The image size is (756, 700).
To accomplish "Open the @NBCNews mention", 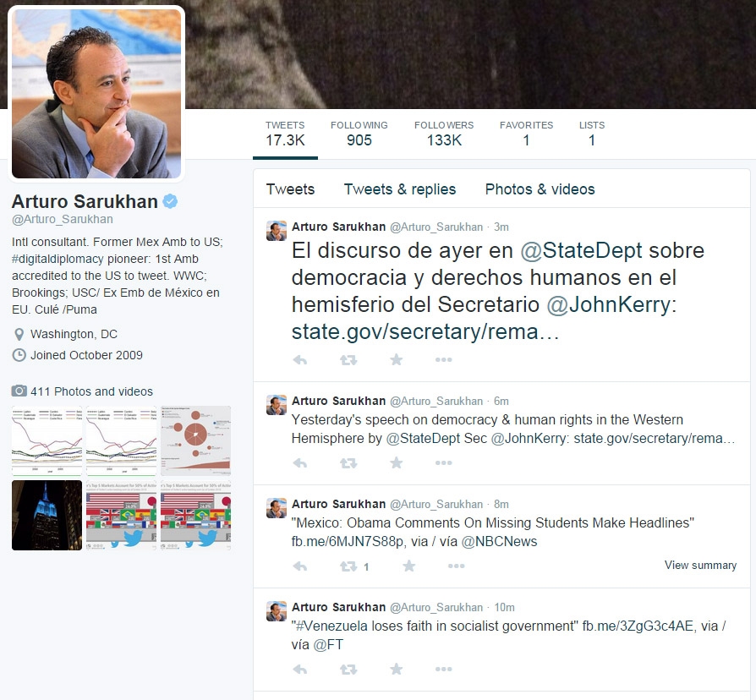I will [x=499, y=541].
